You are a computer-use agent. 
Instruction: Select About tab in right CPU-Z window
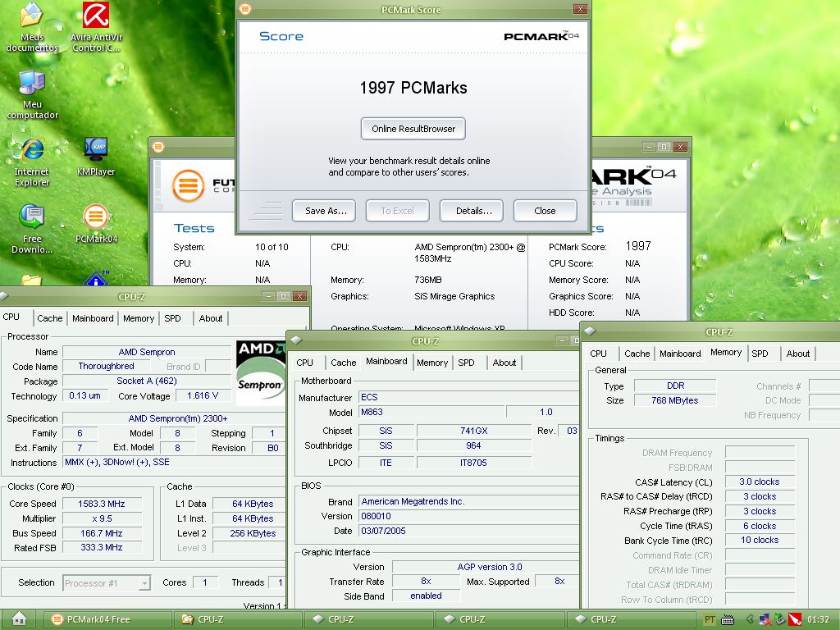pos(797,354)
